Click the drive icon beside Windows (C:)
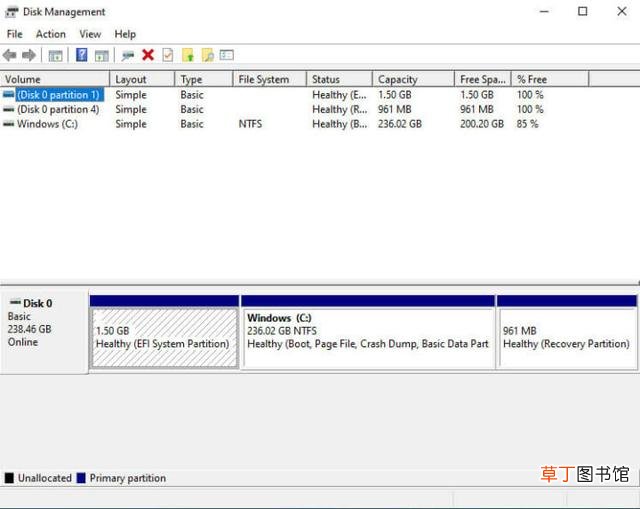This screenshot has width=640, height=509. pyautogui.click(x=8, y=124)
